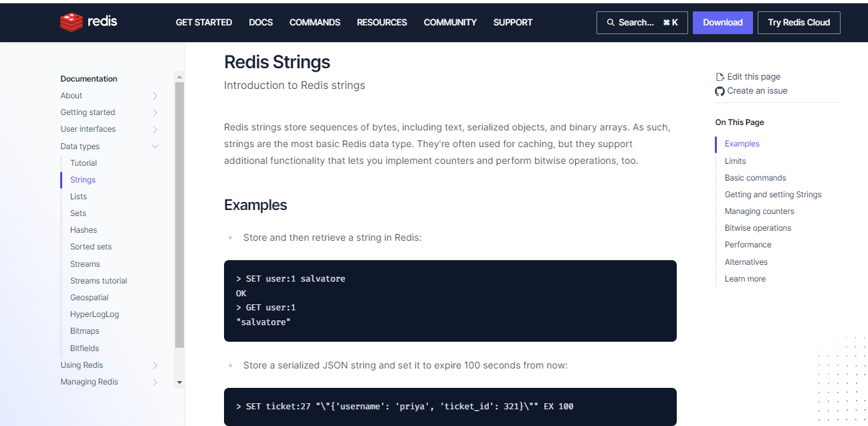868x426 pixels.
Task: Open About in the sidebar
Action: click(72, 96)
